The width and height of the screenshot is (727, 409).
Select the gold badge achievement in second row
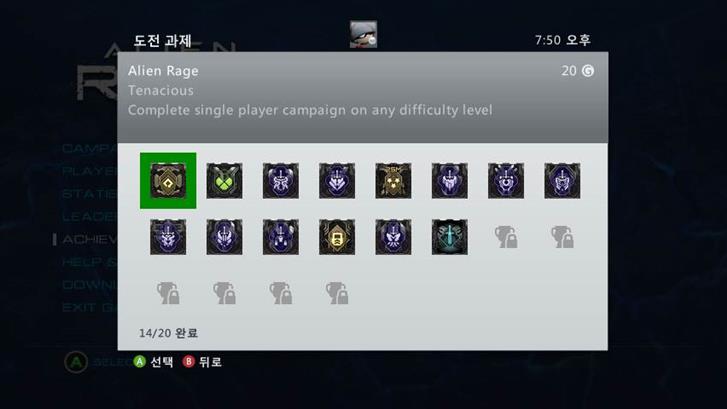click(337, 237)
